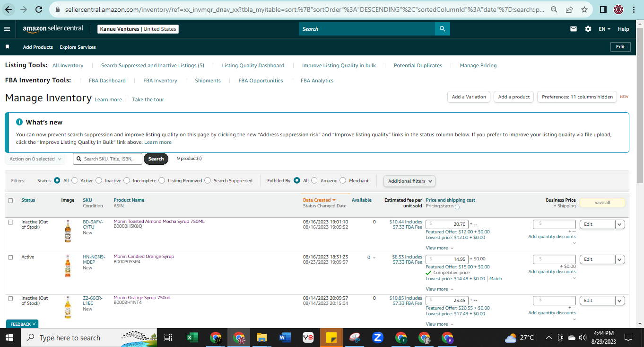Click the zoom magnifier icon in the address bar
The image size is (644, 347).
coord(554,9)
